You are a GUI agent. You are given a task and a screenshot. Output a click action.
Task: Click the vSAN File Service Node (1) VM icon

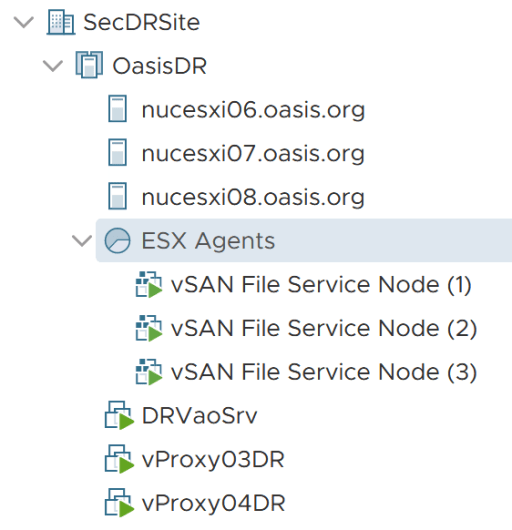coord(149,284)
